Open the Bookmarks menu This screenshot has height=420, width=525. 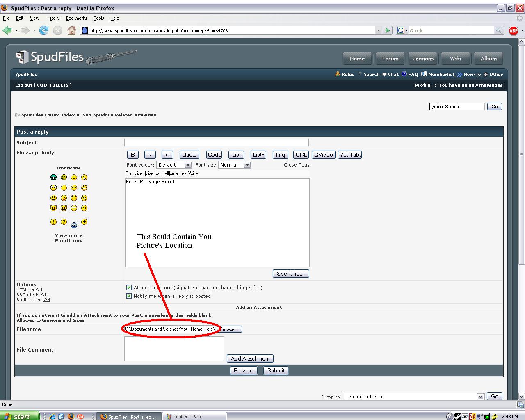coord(76,18)
